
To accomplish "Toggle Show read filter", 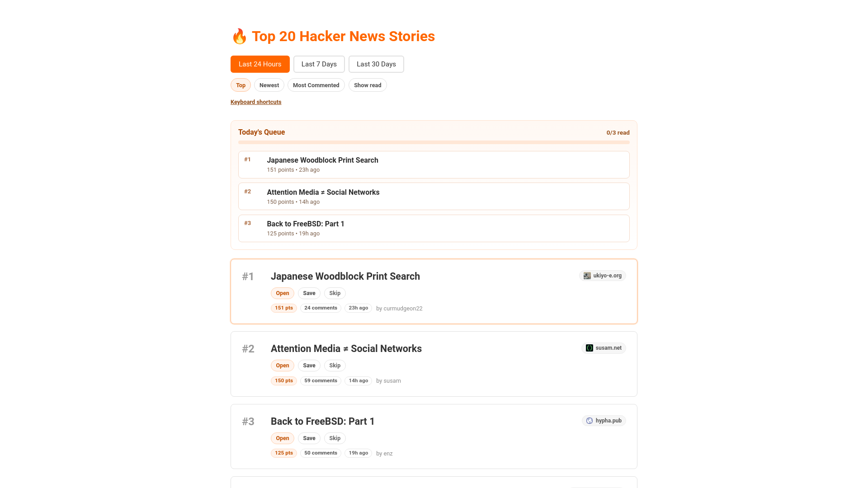I will pos(368,85).
